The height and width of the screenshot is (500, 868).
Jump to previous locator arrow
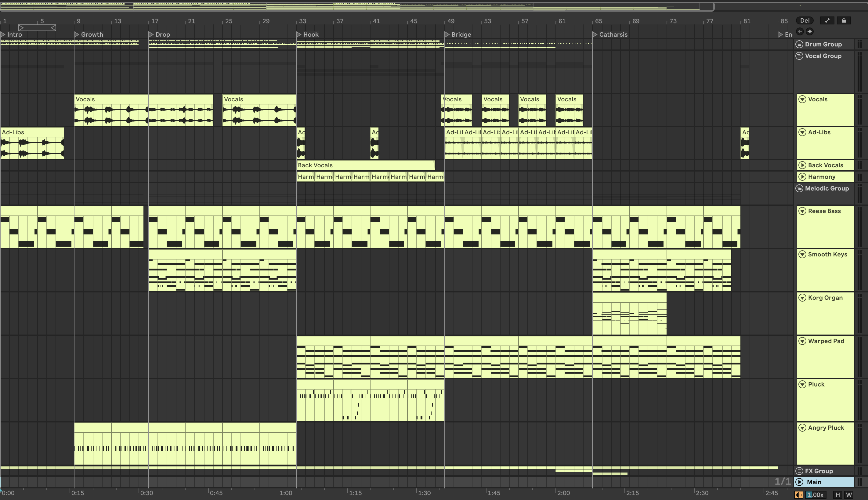click(800, 32)
